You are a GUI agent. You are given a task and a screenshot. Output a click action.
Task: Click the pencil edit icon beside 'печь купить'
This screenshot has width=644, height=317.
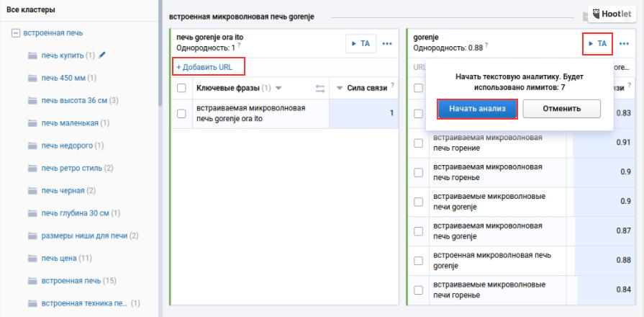102,55
